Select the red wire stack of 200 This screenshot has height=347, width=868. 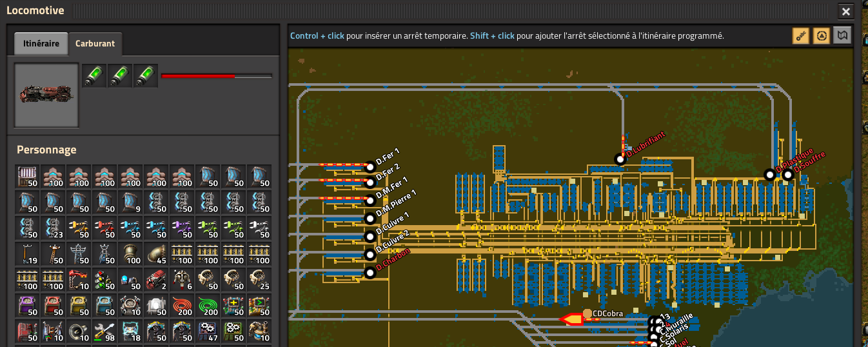click(182, 306)
